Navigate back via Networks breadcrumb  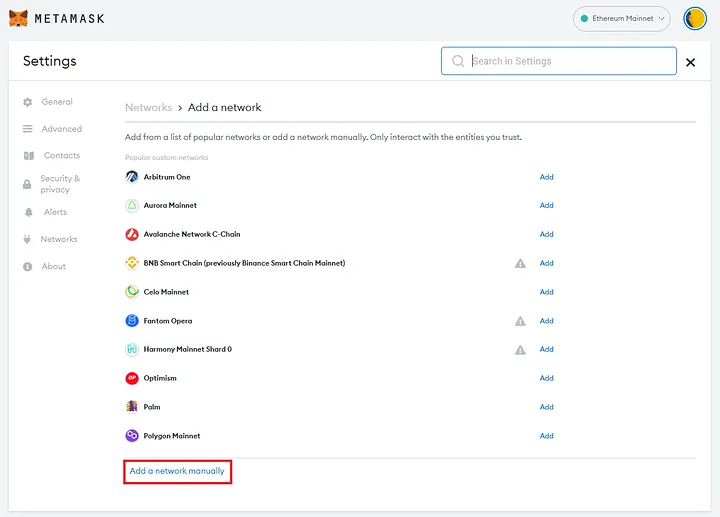[x=147, y=107]
